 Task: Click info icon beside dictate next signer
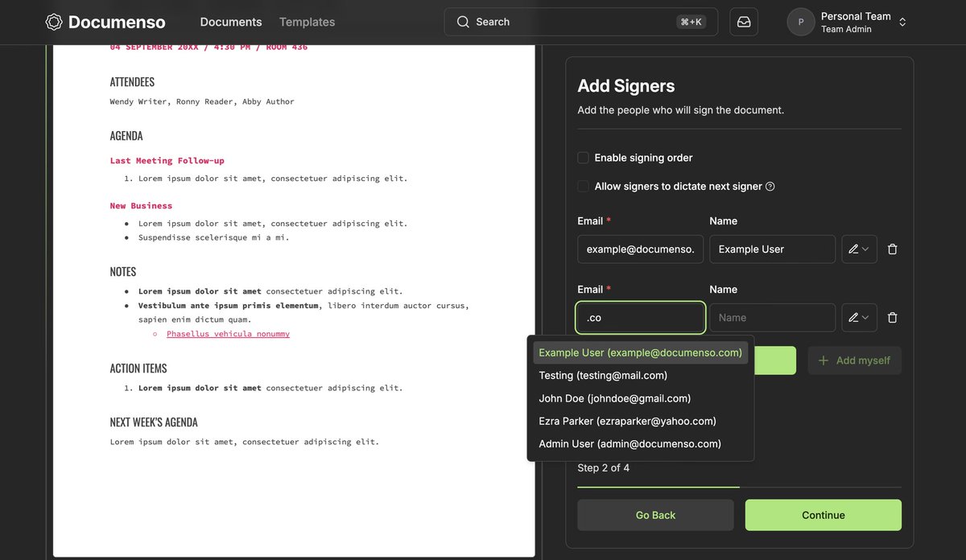pos(770,187)
